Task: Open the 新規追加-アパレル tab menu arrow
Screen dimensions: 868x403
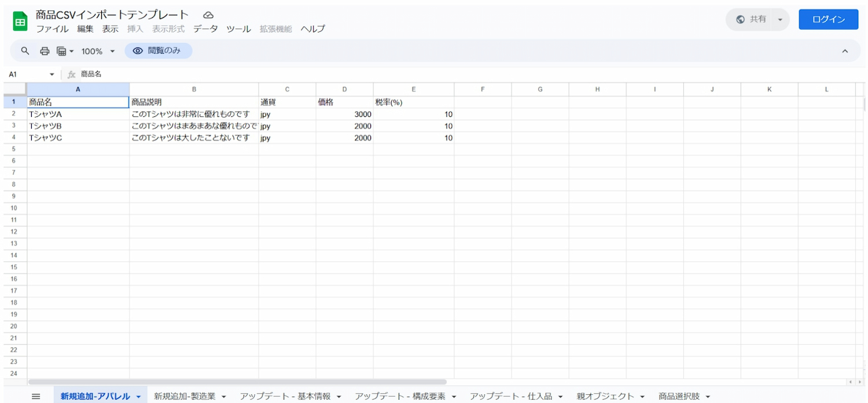Action: click(x=139, y=397)
